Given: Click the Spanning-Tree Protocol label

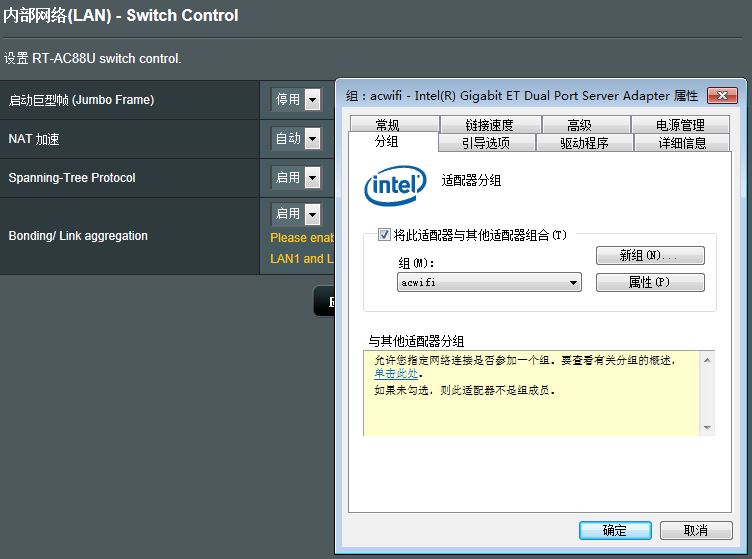Looking at the screenshot, I should pyautogui.click(x=72, y=178).
